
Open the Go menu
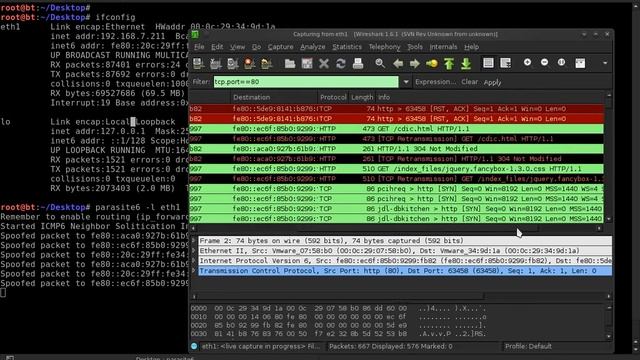pos(256,47)
